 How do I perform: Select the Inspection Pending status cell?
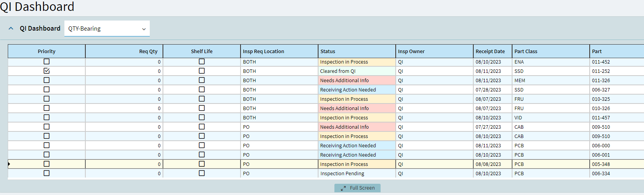click(x=357, y=174)
